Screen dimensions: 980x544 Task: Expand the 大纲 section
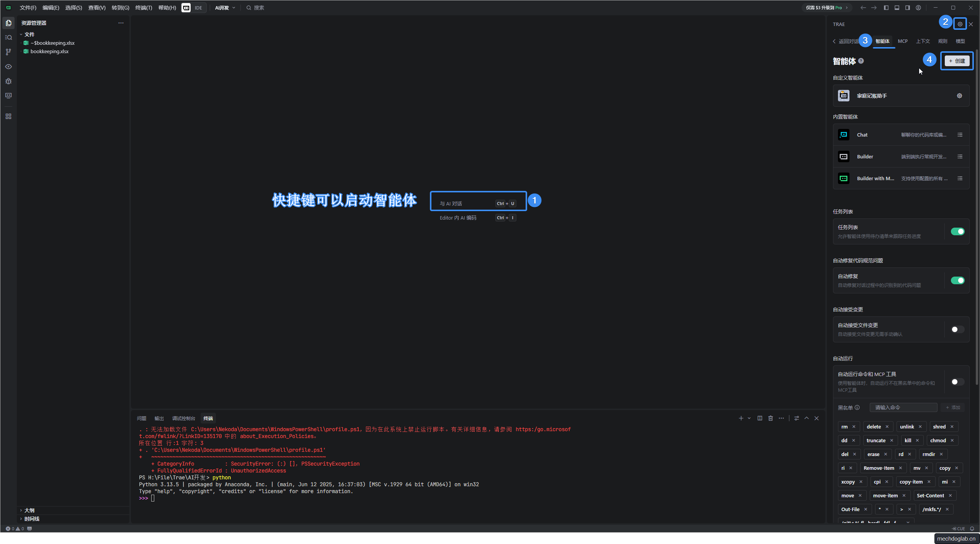pos(29,510)
